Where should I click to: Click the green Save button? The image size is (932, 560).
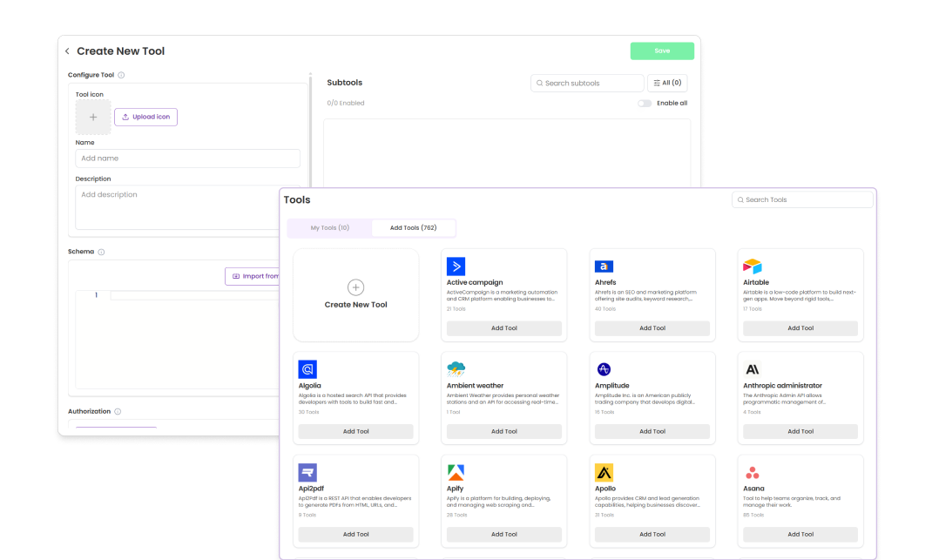pyautogui.click(x=662, y=51)
